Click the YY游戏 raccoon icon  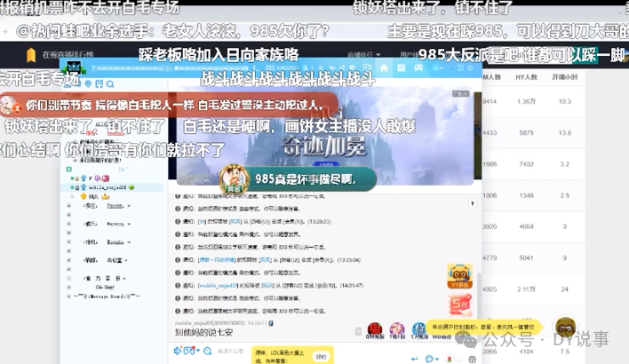[459, 276]
